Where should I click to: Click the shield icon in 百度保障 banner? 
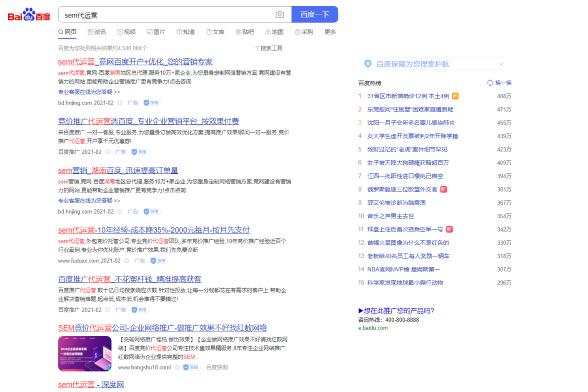[368, 64]
